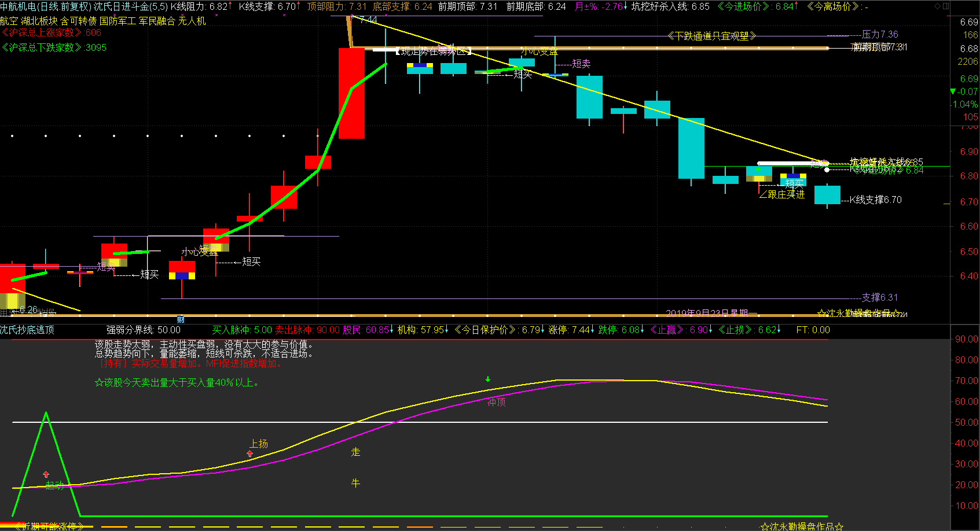The height and width of the screenshot is (531, 980).
Task: Click the 底部支撑: 6.24 reading
Action: pos(402,6)
